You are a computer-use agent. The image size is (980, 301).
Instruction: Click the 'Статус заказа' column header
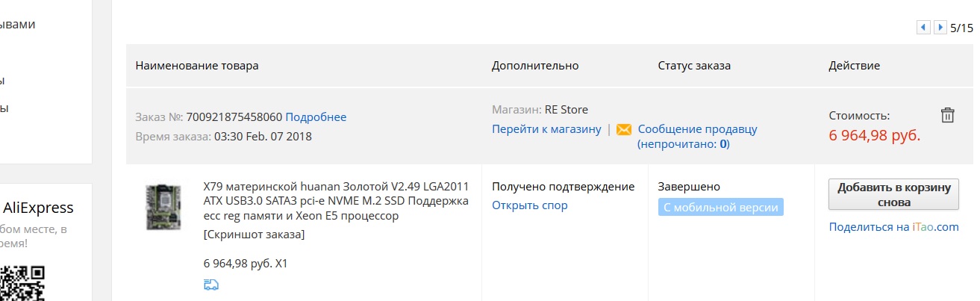click(694, 66)
